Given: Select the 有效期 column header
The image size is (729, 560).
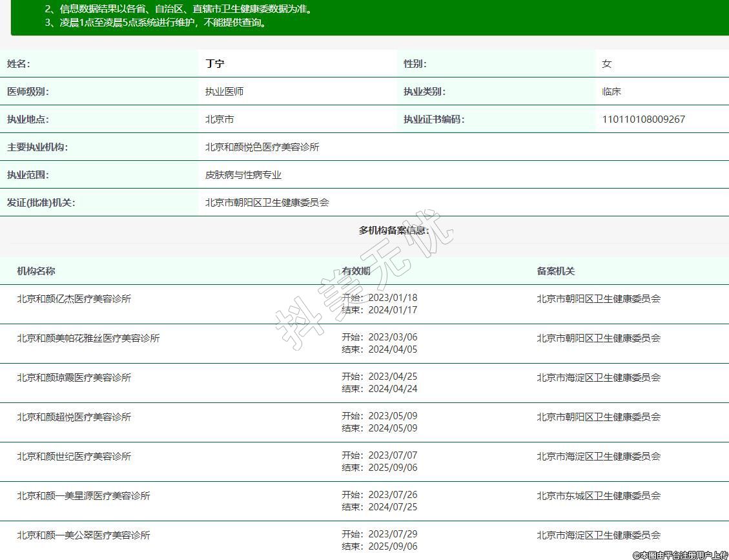Looking at the screenshot, I should [356, 271].
